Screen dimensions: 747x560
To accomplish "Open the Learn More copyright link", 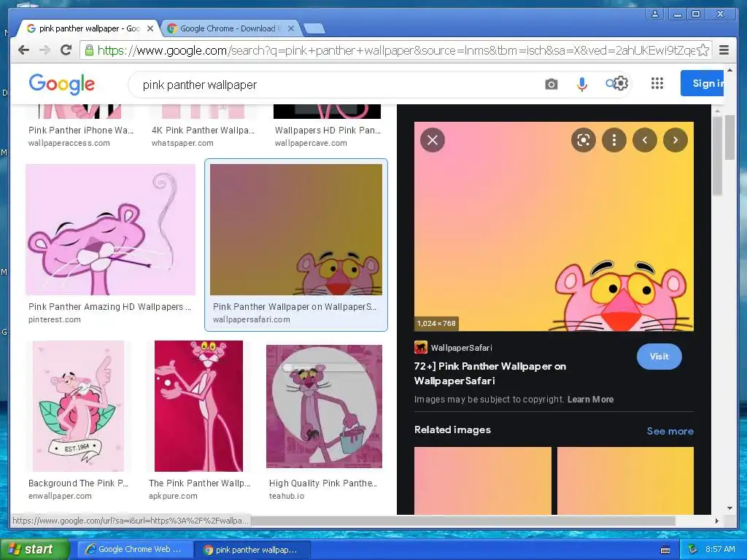I will click(x=590, y=400).
